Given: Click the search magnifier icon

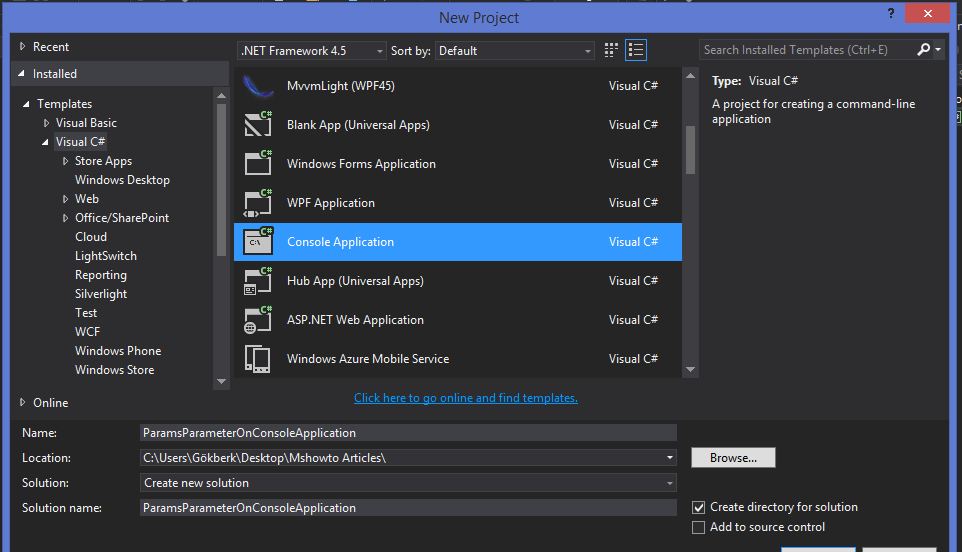Looking at the screenshot, I should pos(923,50).
